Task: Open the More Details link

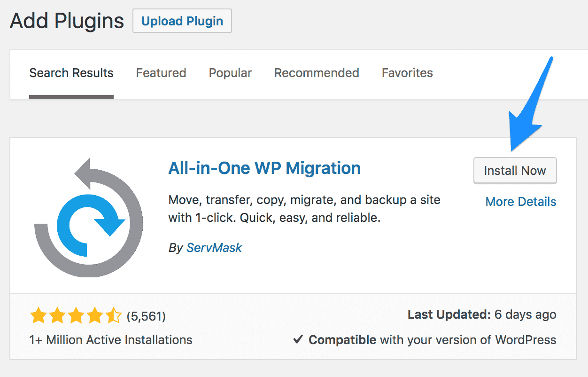Action: click(521, 202)
